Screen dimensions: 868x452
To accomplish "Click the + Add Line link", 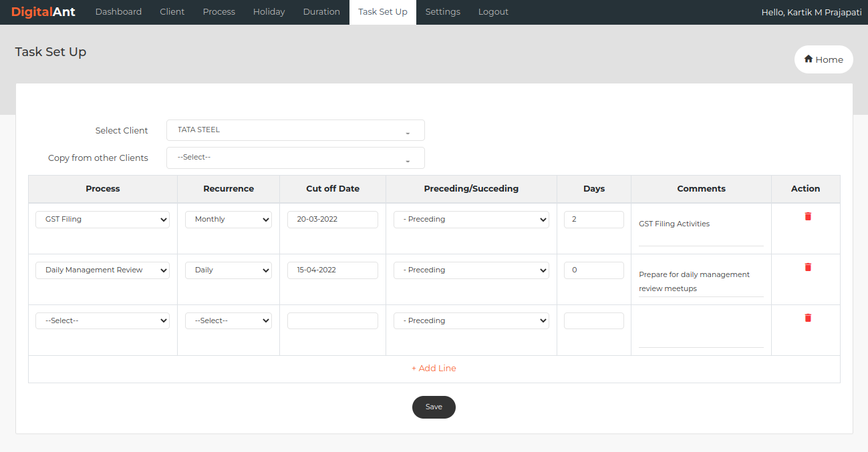I will tap(434, 369).
